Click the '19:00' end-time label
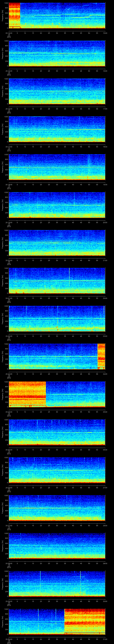114x644 pixels. pyautogui.click(x=105, y=185)
